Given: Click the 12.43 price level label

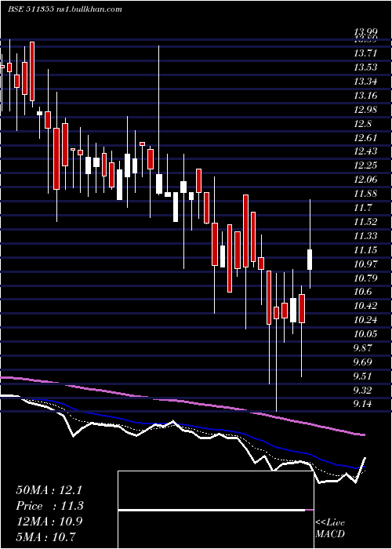Looking at the screenshot, I should [365, 151].
